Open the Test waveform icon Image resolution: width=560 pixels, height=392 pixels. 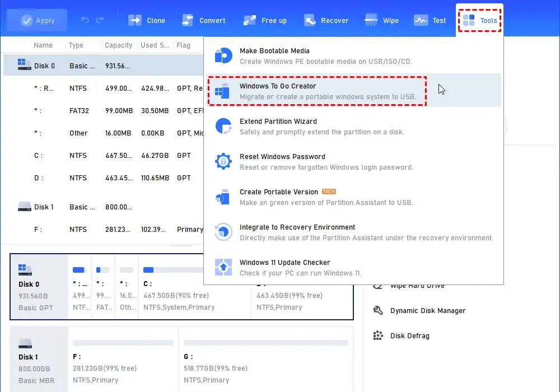click(421, 20)
